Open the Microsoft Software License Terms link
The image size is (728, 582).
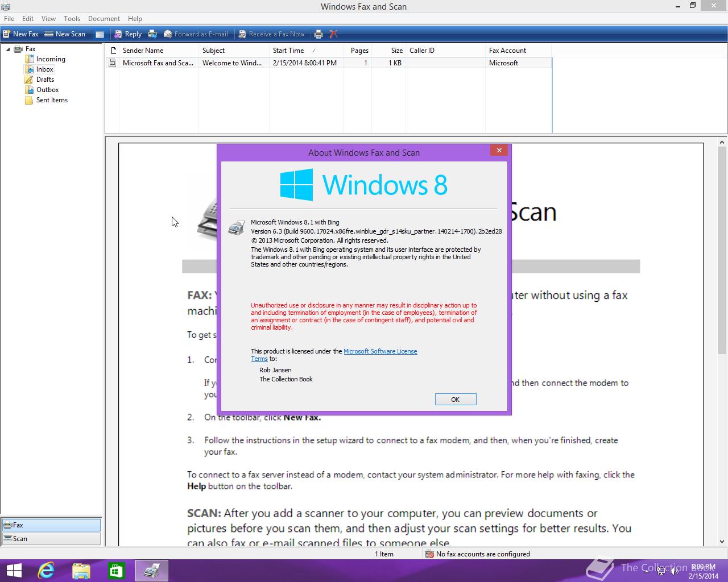pos(380,351)
